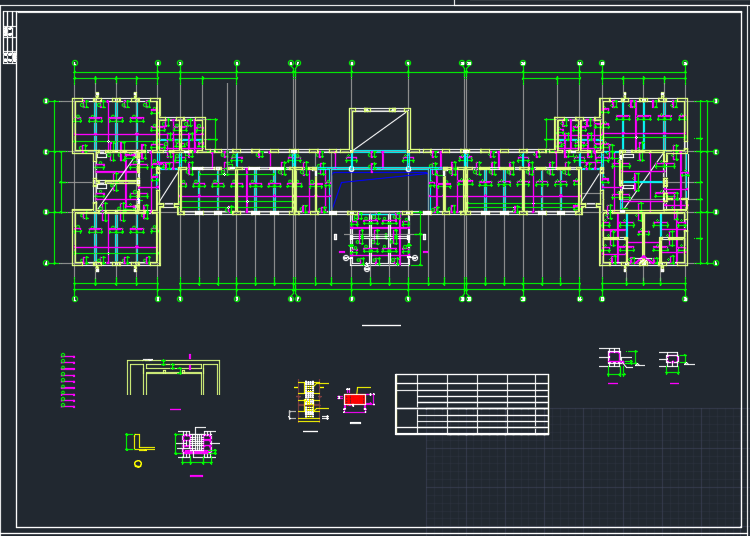Click the stair core projecting below the central block

380,239
